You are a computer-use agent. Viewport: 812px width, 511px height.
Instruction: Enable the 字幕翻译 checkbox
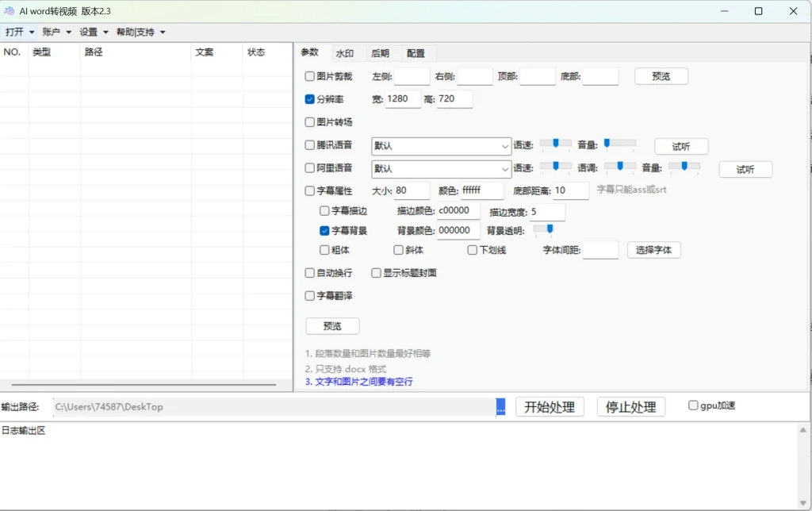click(310, 295)
